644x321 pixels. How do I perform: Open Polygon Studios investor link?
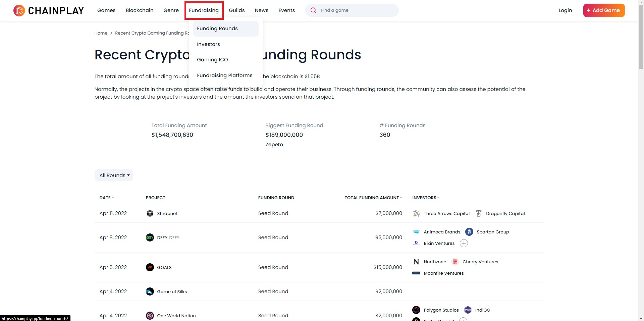click(441, 310)
